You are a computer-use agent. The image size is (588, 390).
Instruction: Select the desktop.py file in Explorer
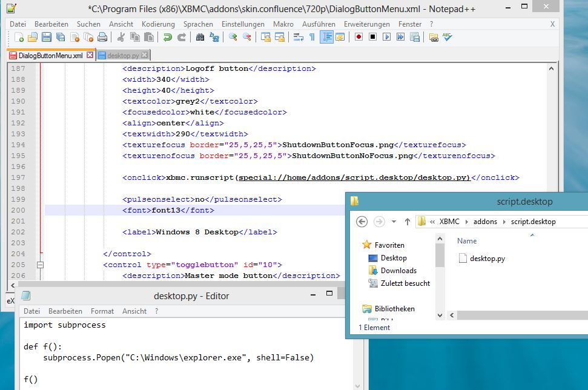tap(482, 259)
